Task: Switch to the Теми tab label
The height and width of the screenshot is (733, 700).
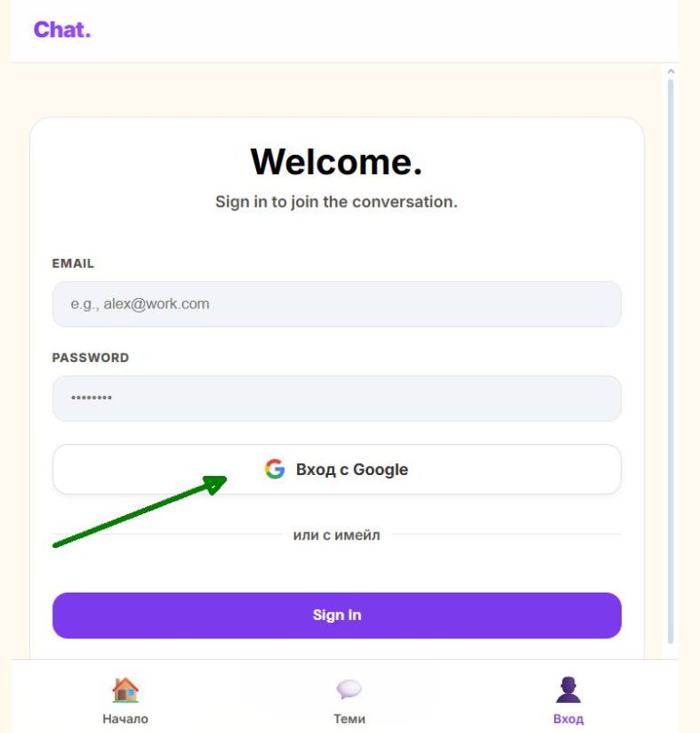Action: pos(349,718)
